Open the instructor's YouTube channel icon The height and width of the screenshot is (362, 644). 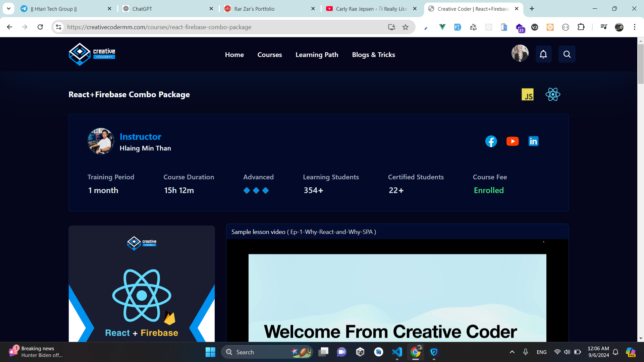[x=513, y=141]
